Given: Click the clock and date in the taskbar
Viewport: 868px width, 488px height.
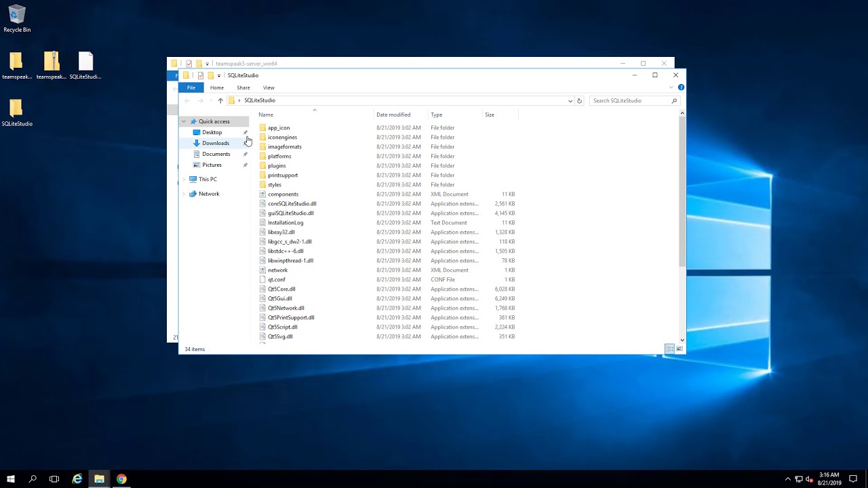Looking at the screenshot, I should pos(829,479).
